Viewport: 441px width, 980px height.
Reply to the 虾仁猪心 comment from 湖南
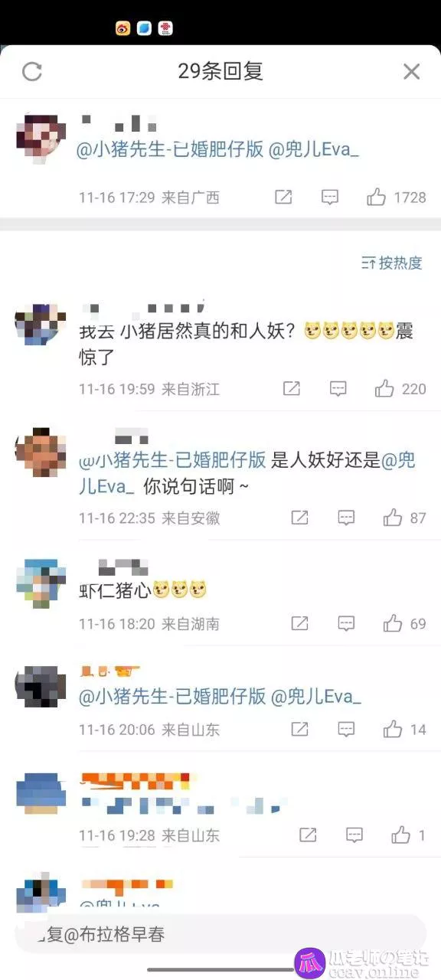347,623
